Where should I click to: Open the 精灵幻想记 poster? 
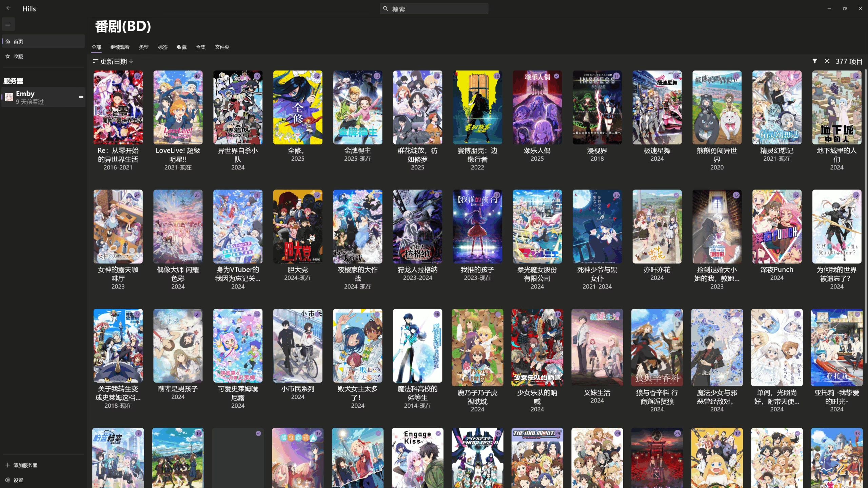click(x=777, y=107)
